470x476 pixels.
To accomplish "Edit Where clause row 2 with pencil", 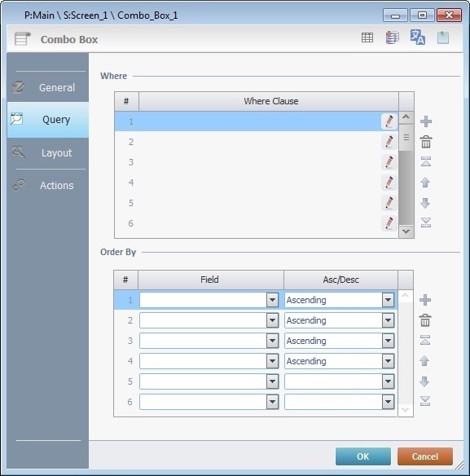I will [389, 142].
